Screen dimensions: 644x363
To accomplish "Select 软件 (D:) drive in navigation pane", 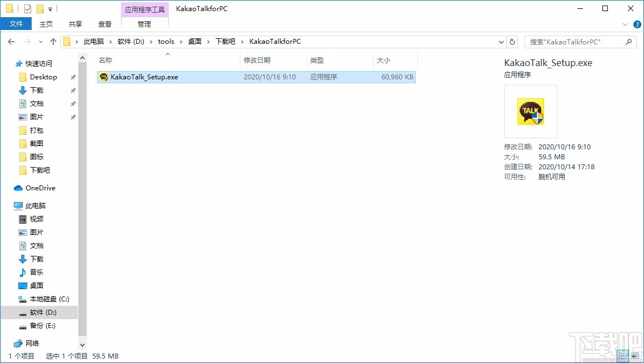I will 43,312.
